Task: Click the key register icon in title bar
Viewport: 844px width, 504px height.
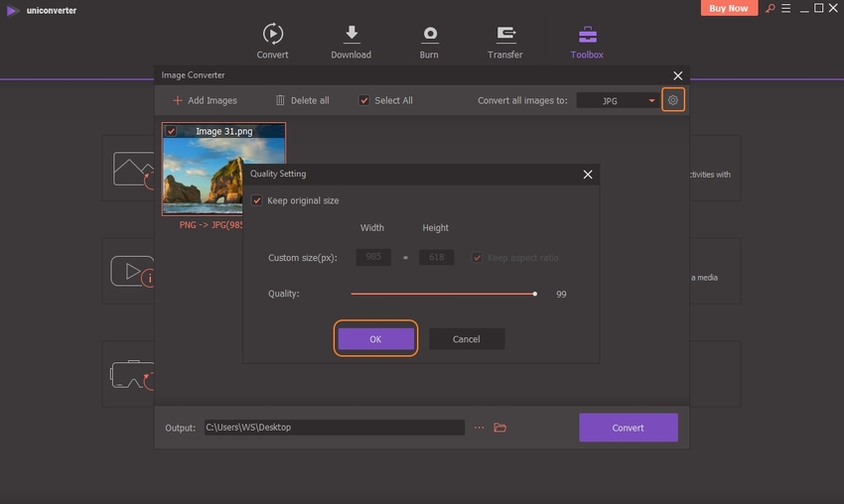Action: [768, 9]
